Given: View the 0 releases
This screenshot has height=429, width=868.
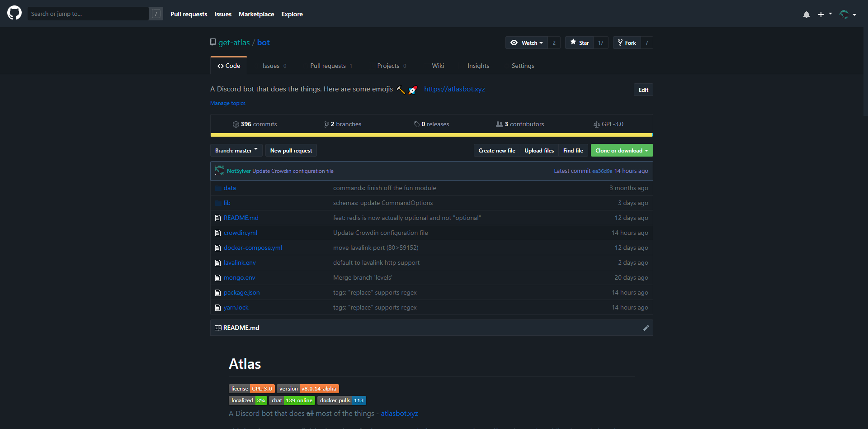Looking at the screenshot, I should coord(431,124).
